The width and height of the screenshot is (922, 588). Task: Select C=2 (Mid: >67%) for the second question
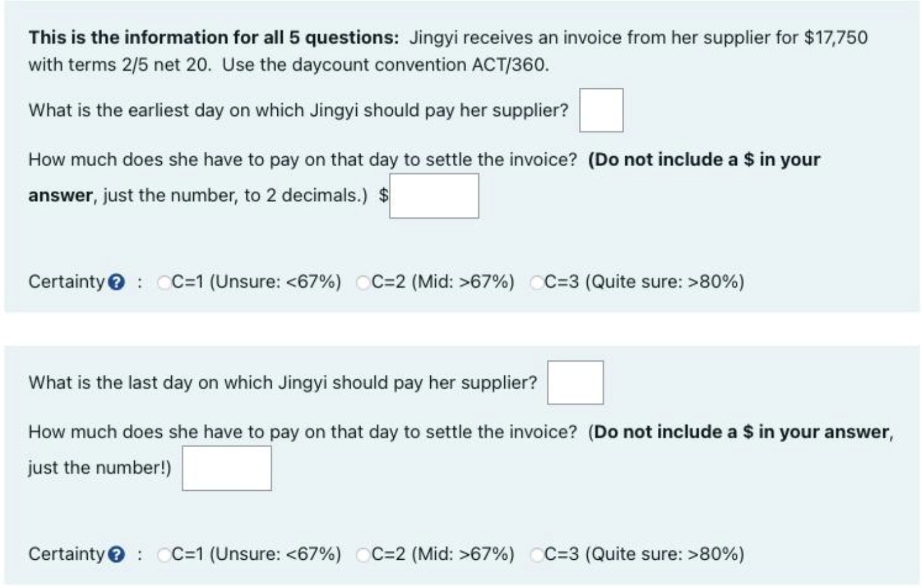pos(361,554)
